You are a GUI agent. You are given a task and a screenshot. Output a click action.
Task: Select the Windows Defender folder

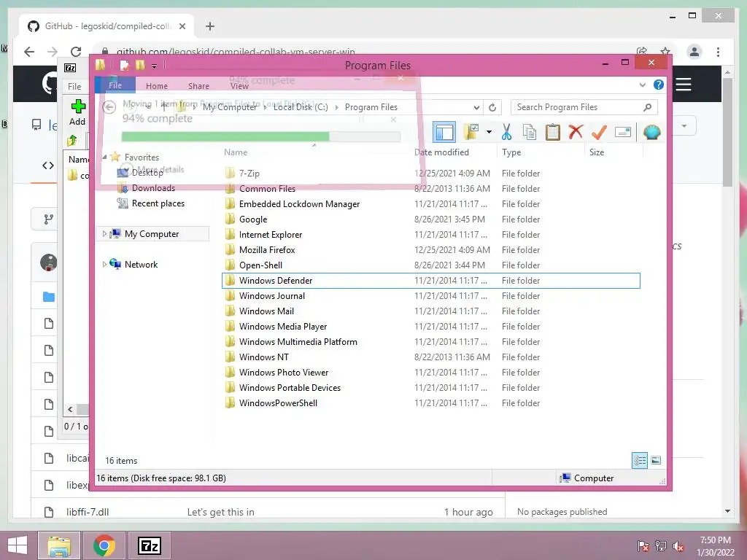pos(431,281)
